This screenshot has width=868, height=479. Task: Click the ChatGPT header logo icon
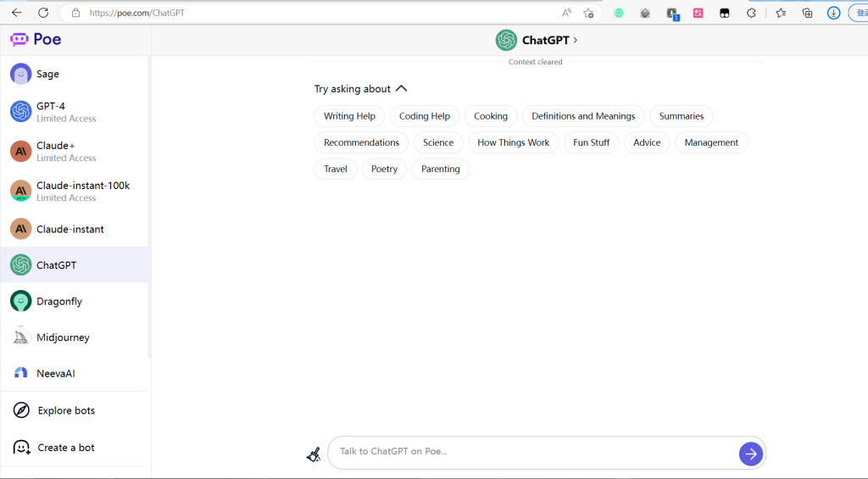(x=506, y=41)
